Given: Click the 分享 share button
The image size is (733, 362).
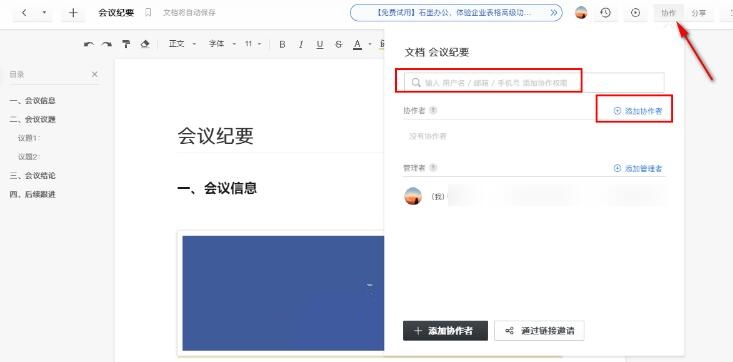Looking at the screenshot, I should [x=699, y=13].
